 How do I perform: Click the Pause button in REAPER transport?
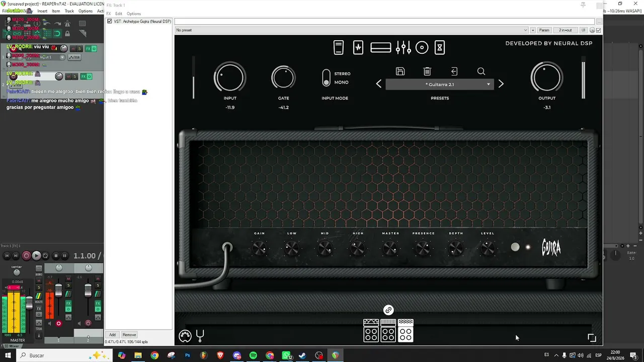tap(64, 256)
